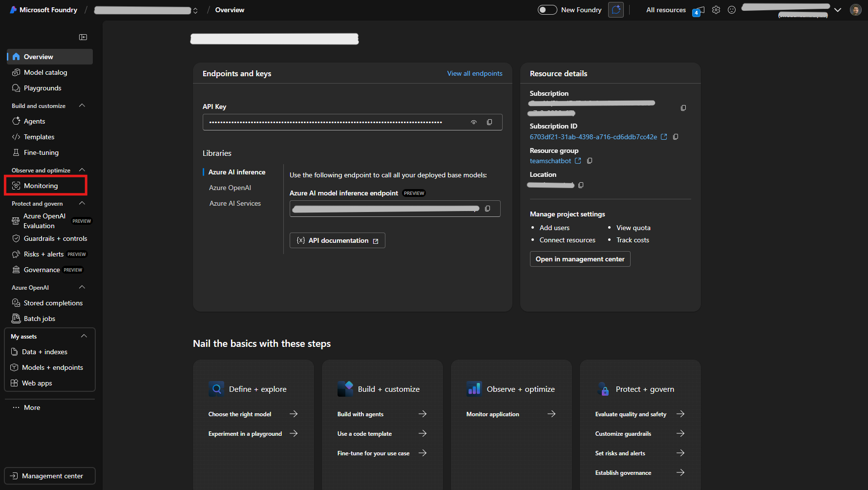Open resource group external link icon

coord(578,161)
